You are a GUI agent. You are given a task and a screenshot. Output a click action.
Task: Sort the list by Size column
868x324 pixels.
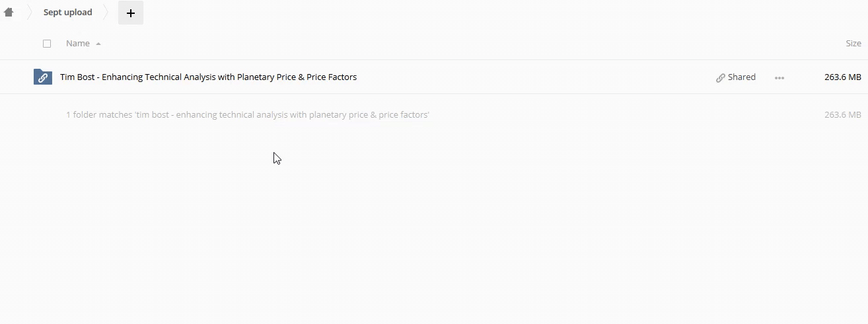pyautogui.click(x=853, y=44)
